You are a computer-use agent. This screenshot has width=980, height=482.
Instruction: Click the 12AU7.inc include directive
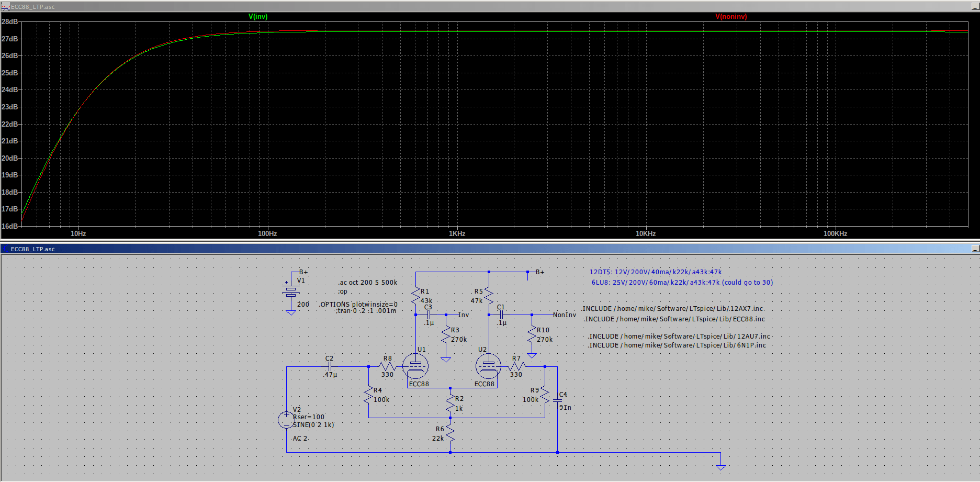679,337
